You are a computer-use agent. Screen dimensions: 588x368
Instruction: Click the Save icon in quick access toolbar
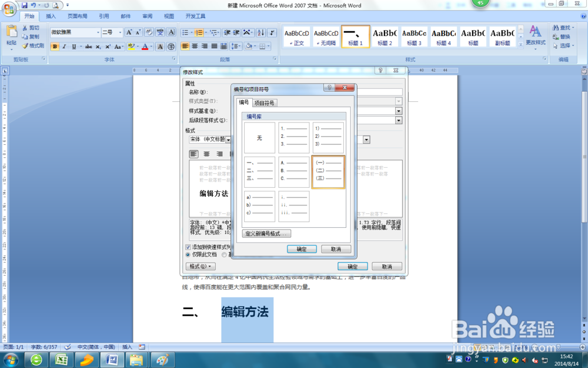(x=24, y=5)
